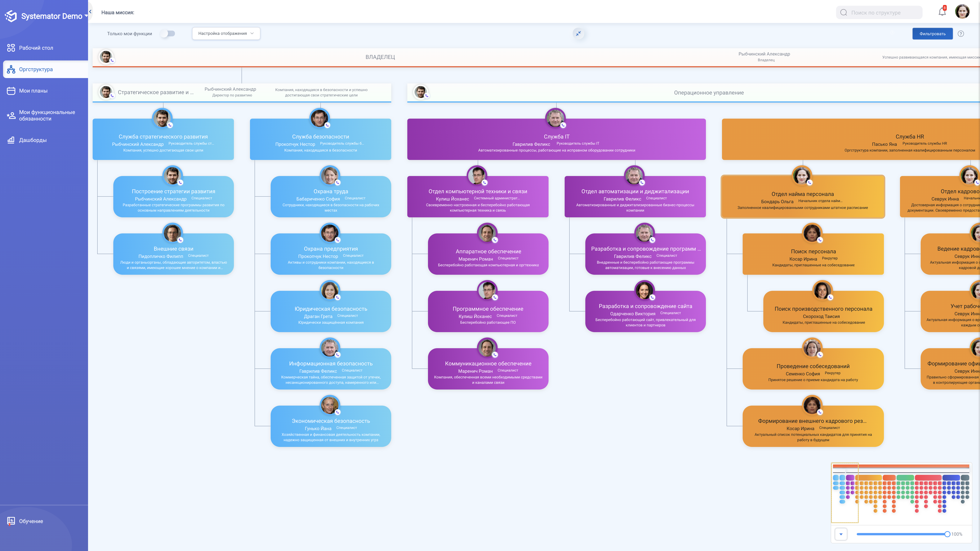Click the Проведение собеседований avatar
980x551 pixels.
pos(812,348)
